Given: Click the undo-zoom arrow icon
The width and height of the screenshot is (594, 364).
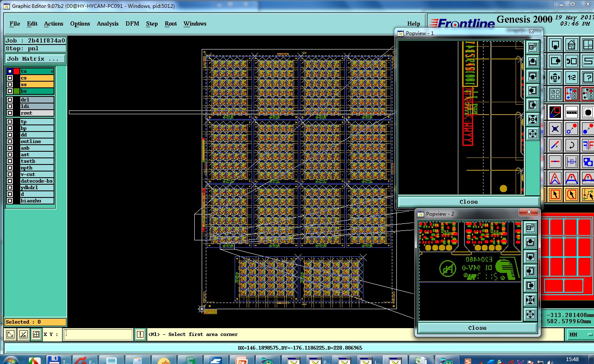Looking at the screenshot, I should coord(571,61).
